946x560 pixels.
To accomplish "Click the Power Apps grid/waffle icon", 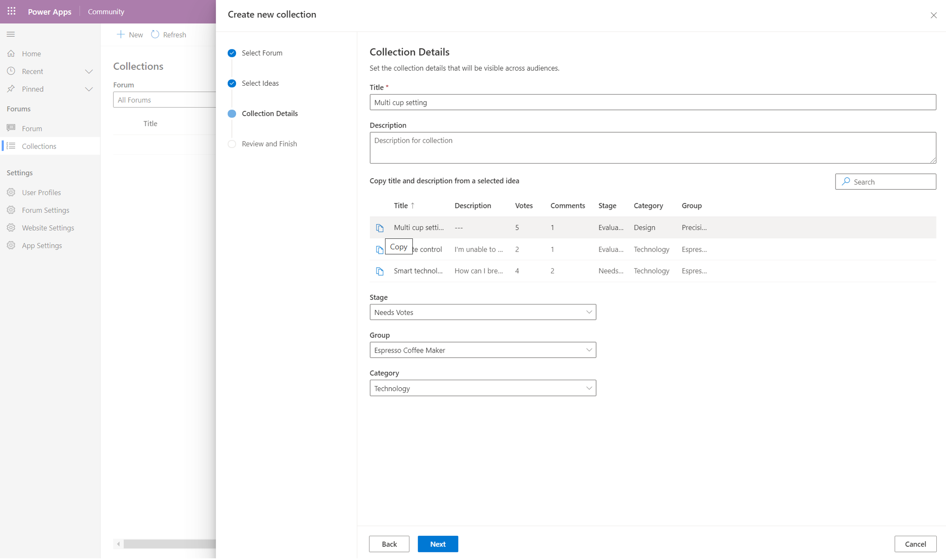I will click(x=11, y=11).
